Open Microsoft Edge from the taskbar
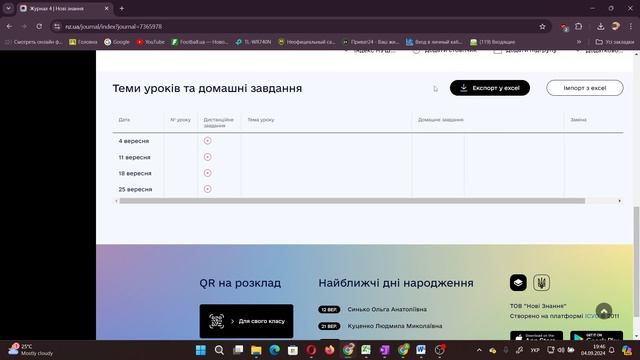The width and height of the screenshot is (640, 360). (x=275, y=350)
